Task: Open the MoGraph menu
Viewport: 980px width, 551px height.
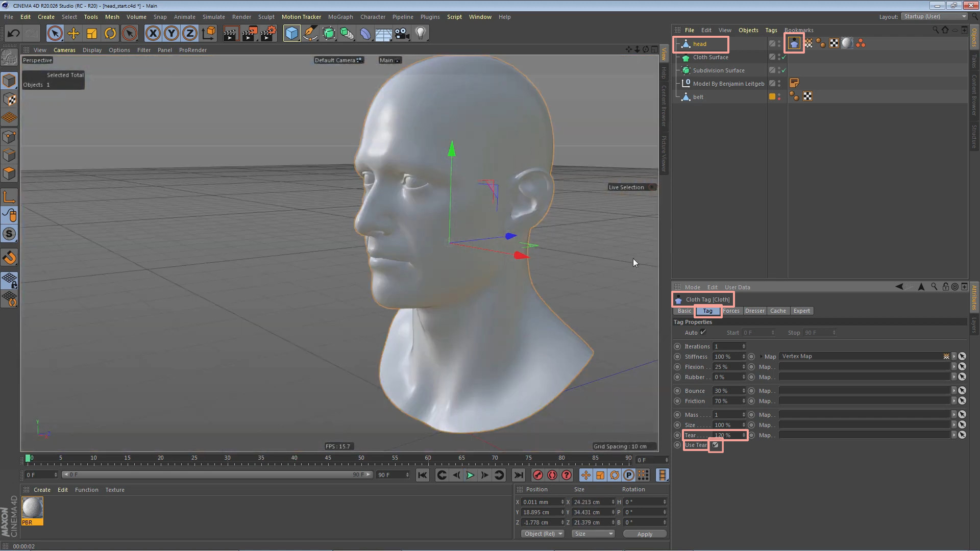Action: (x=340, y=17)
